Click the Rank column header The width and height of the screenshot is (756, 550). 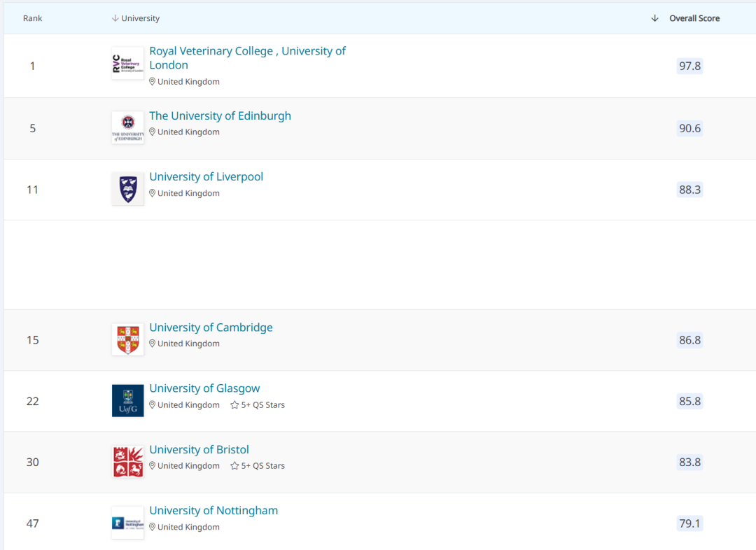tap(32, 18)
